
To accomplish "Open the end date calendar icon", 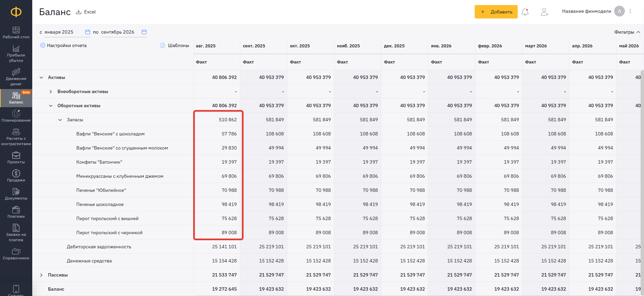I will pyautogui.click(x=144, y=32).
